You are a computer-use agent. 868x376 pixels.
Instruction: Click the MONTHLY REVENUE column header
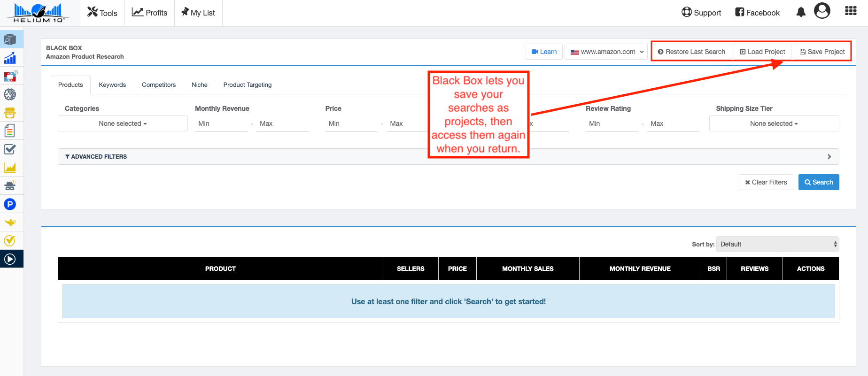click(640, 269)
